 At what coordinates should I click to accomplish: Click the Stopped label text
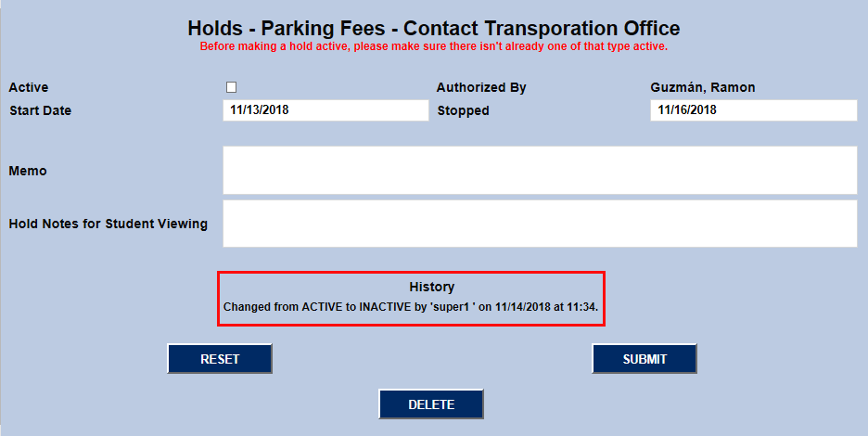(x=463, y=110)
